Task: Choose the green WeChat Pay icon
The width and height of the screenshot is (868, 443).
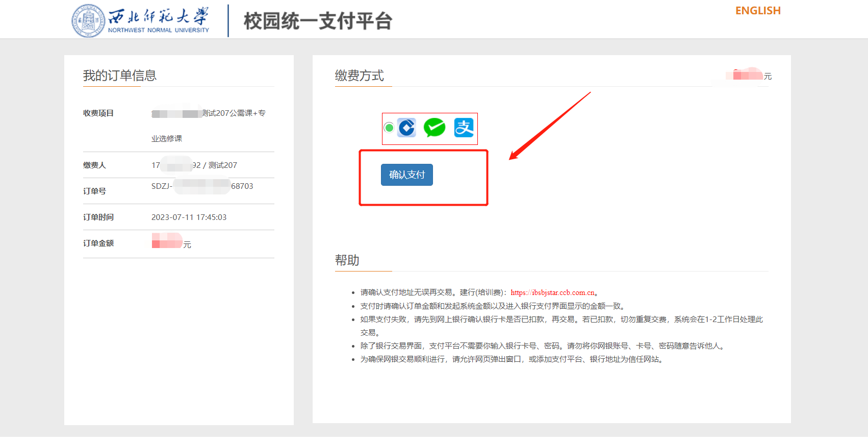Action: [x=435, y=128]
